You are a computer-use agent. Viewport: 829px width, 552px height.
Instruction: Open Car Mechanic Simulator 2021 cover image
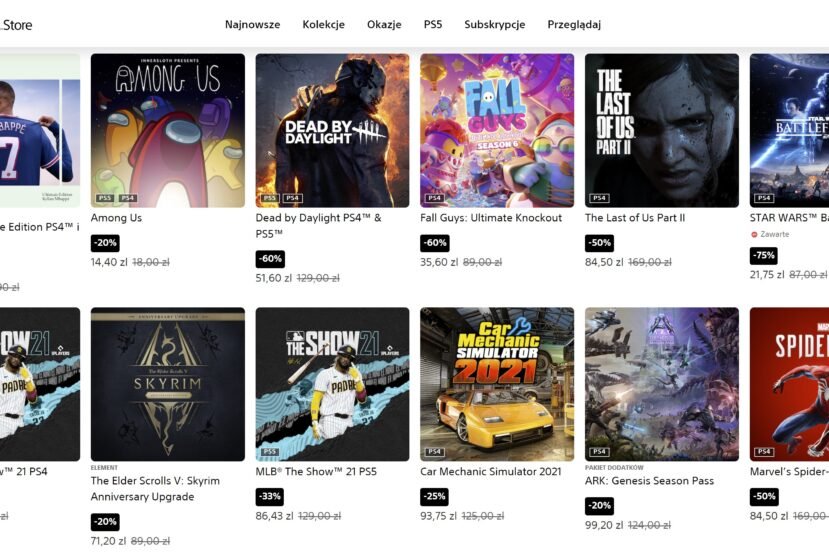[x=497, y=384]
